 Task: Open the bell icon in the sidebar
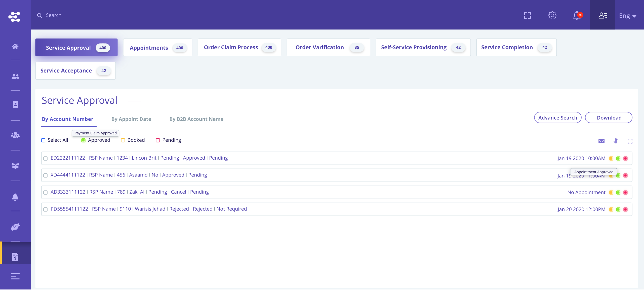(x=15, y=197)
